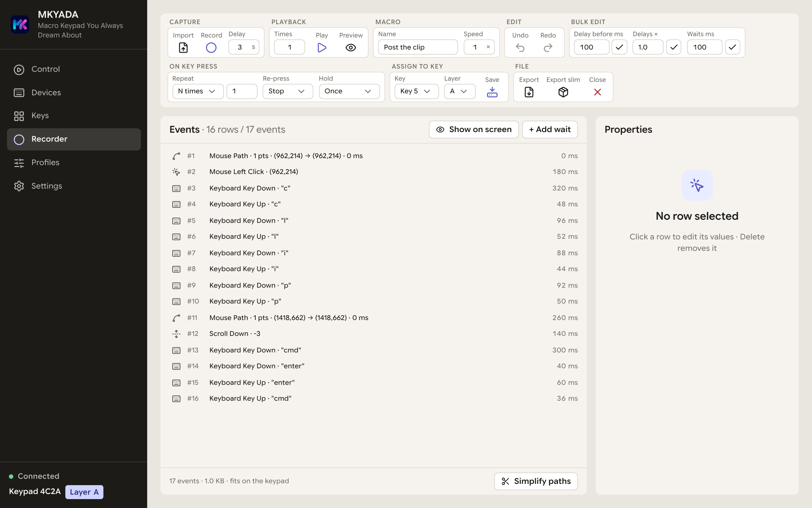Redo the last edit

pyautogui.click(x=548, y=47)
